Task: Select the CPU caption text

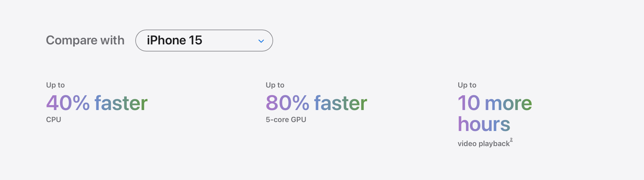Action: pos(54,120)
